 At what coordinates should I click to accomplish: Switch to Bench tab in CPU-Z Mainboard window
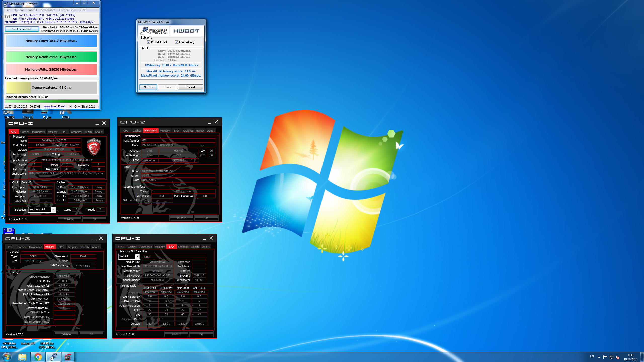point(200,131)
